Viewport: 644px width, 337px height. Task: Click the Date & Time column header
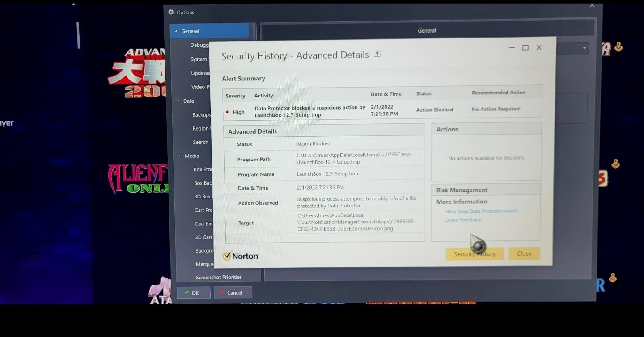click(386, 94)
